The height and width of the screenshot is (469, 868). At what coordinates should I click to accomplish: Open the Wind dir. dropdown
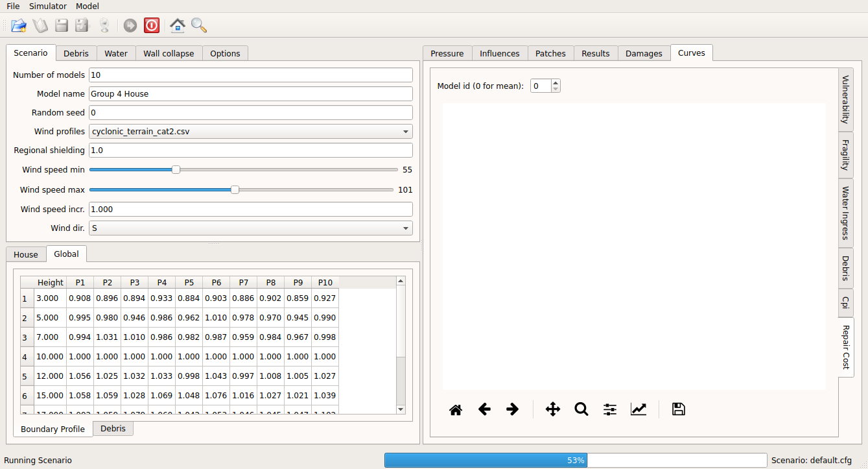pyautogui.click(x=251, y=228)
